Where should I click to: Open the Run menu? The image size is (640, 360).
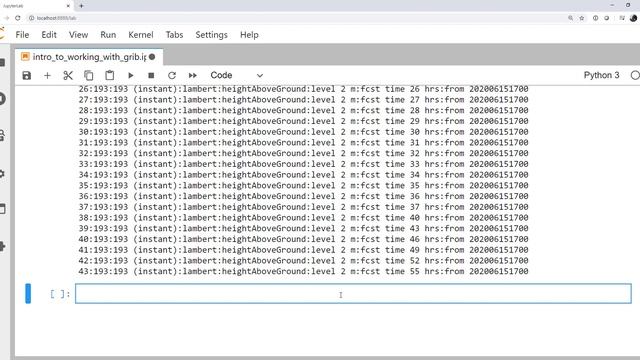tap(108, 35)
